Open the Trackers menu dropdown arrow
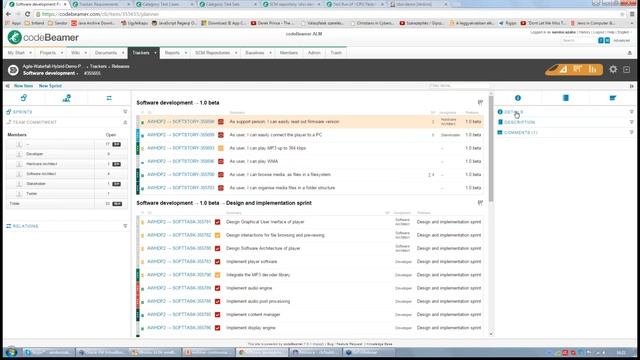This screenshot has height=360, width=640. 155,53
